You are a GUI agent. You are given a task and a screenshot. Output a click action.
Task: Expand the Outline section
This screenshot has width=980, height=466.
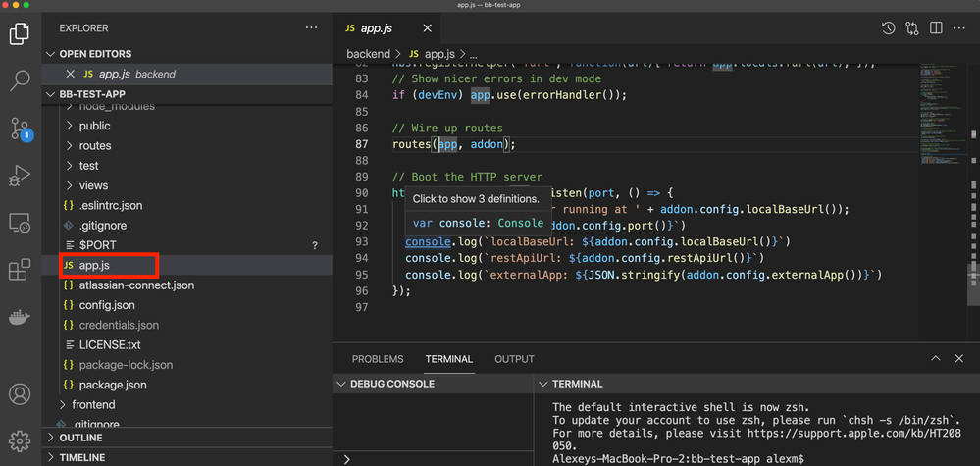click(80, 438)
